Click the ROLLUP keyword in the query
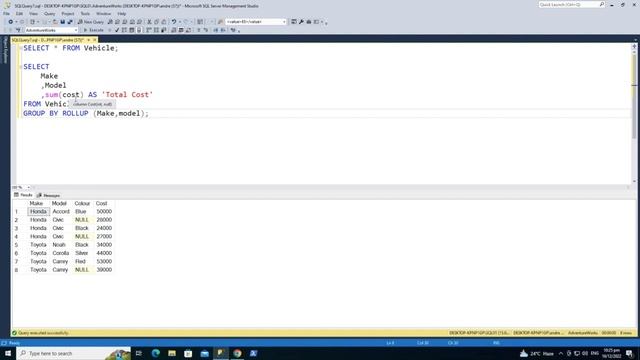The image size is (640, 360). tap(75, 113)
